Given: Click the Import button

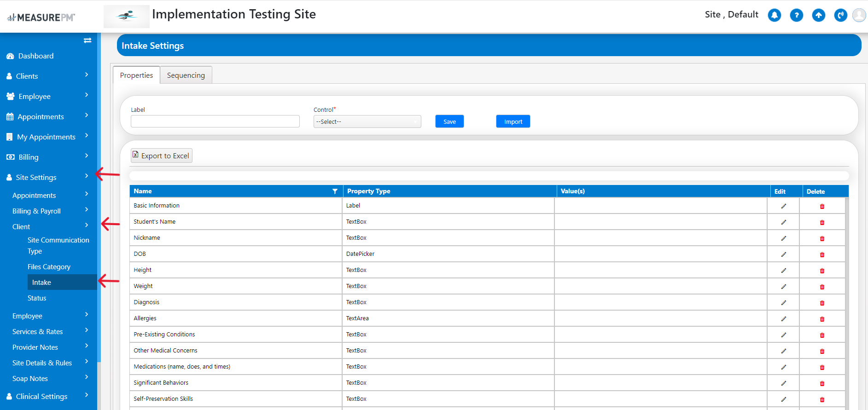Looking at the screenshot, I should click(x=513, y=121).
